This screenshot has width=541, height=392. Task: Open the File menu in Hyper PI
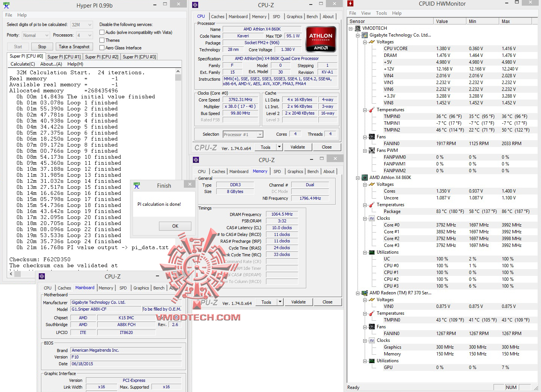(9, 15)
